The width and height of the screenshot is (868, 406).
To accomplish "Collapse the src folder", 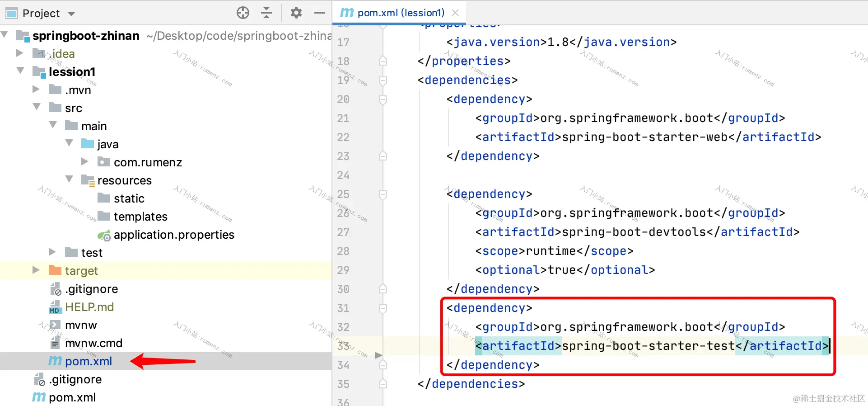I will click(x=37, y=106).
